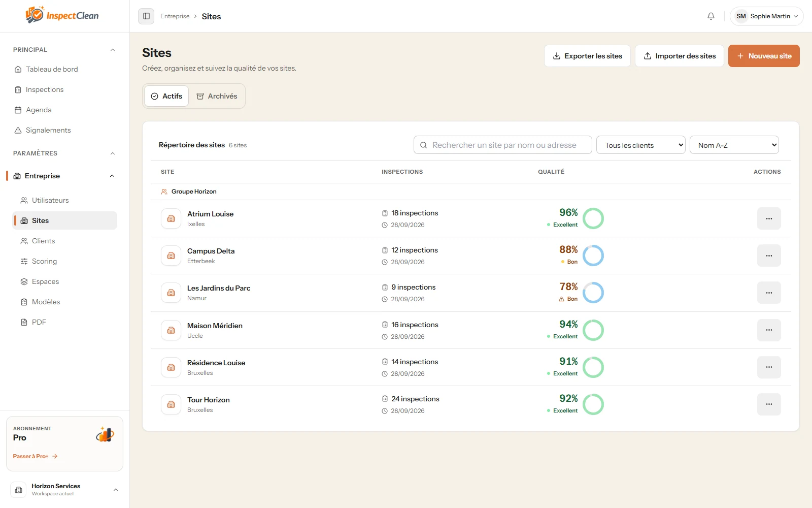The height and width of the screenshot is (508, 812).
Task: Focus the site search field
Action: click(x=503, y=145)
